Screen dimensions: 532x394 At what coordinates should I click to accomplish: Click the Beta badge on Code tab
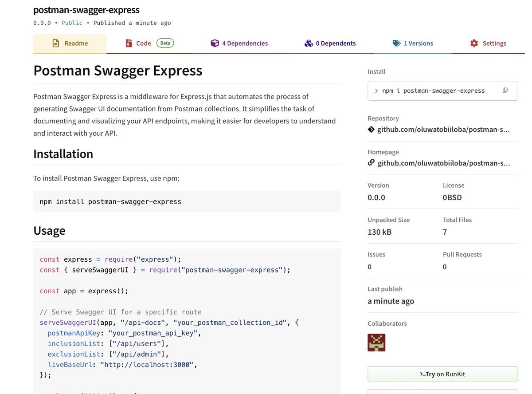[x=165, y=43]
